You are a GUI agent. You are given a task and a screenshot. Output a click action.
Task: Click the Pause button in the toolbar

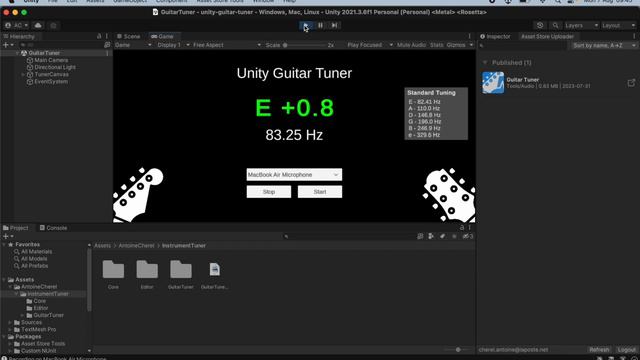pyautogui.click(x=320, y=25)
